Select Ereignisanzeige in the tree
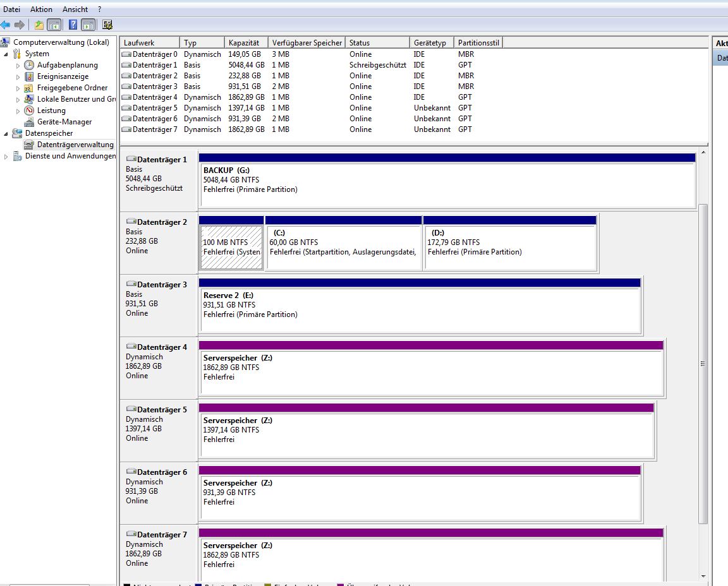 (x=63, y=76)
